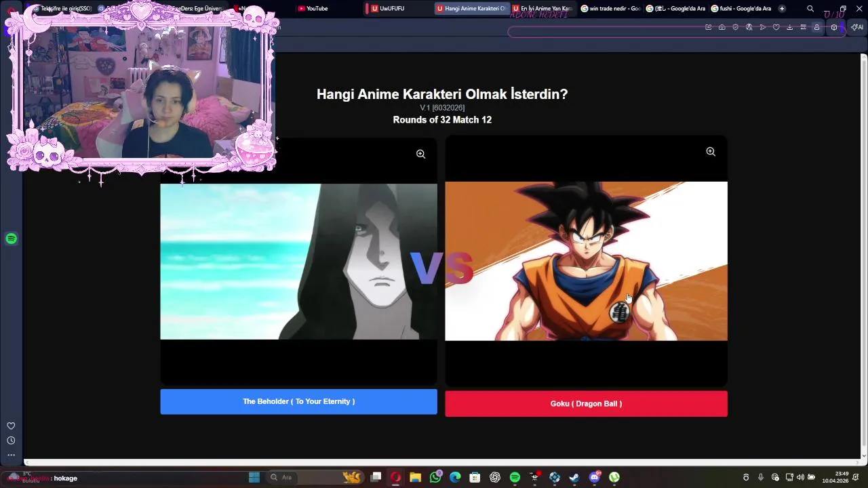Image resolution: width=868 pixels, height=488 pixels.
Task: Open Easy Setup sliders icon
Action: tap(804, 27)
